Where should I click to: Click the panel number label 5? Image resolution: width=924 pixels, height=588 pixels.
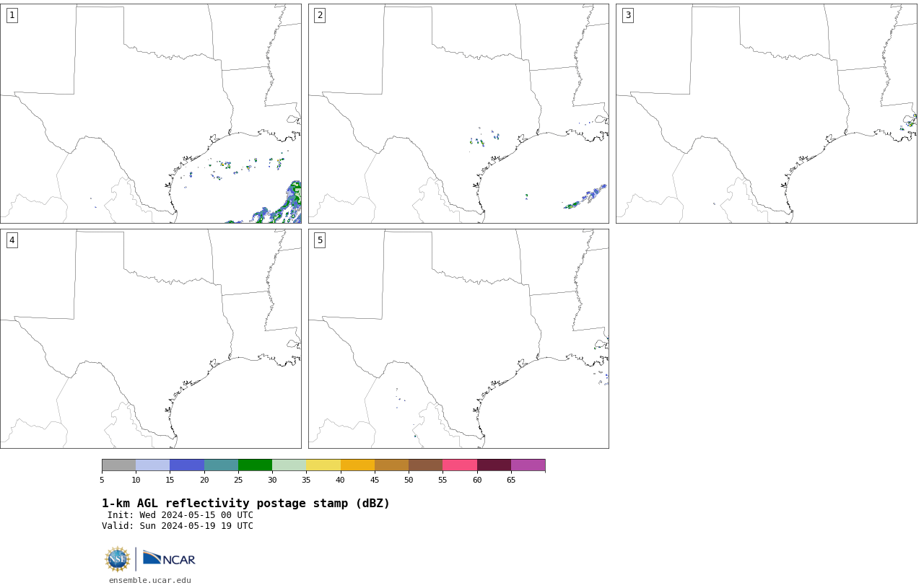[320, 240]
